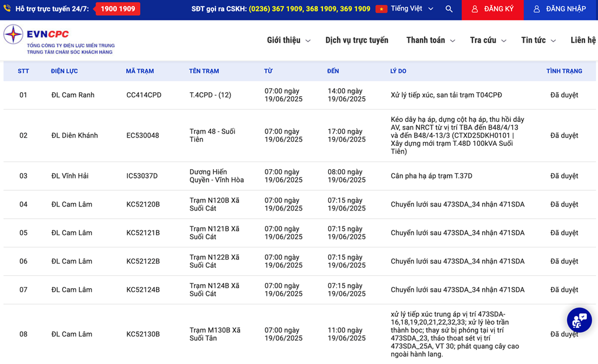Select station Trạm N120B Xã Suối Cát
The image size is (598, 364).
pos(214,205)
